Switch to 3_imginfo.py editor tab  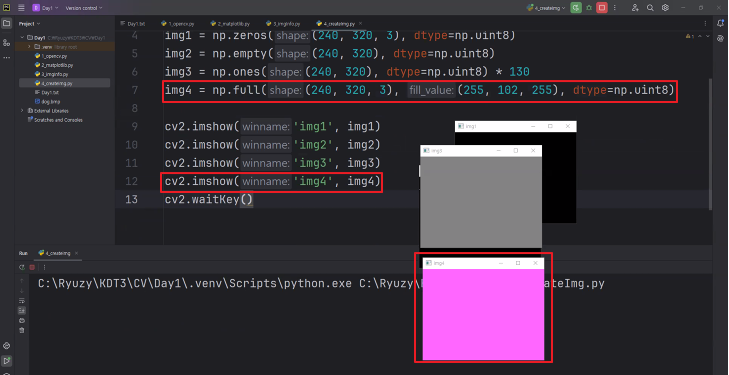(x=283, y=23)
